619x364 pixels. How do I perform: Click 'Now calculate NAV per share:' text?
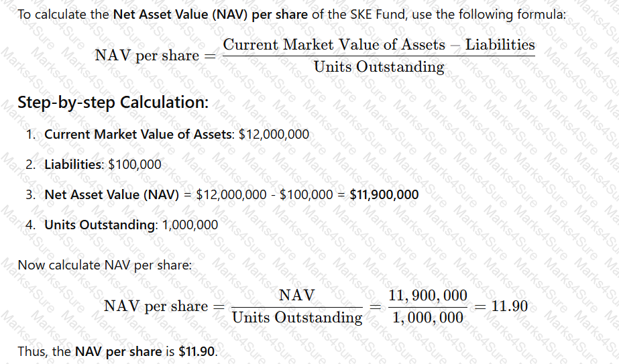pos(105,265)
